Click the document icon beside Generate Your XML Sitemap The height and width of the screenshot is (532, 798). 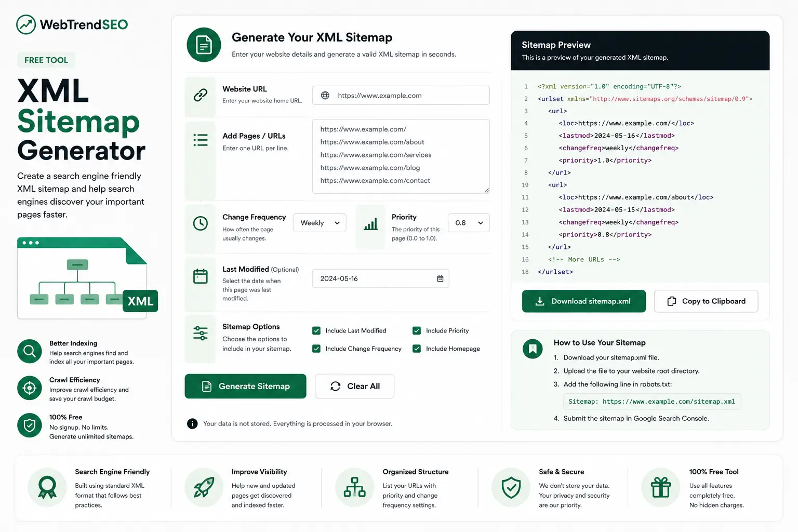[x=204, y=45]
